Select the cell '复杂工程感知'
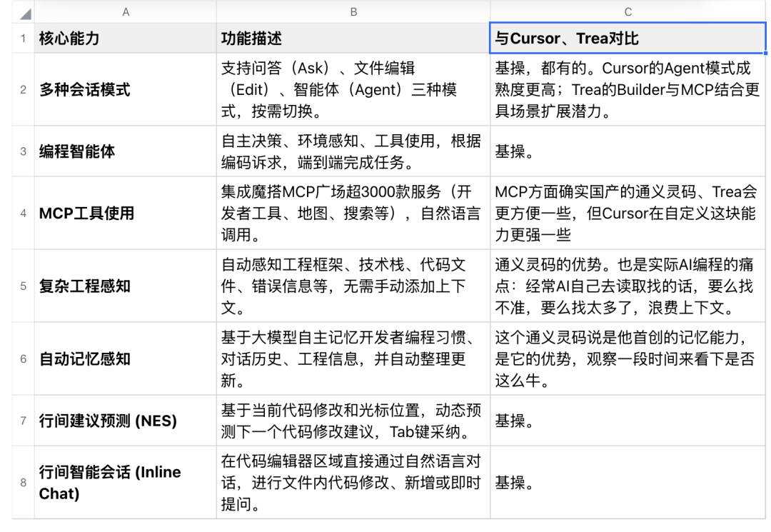 pyautogui.click(x=126, y=286)
